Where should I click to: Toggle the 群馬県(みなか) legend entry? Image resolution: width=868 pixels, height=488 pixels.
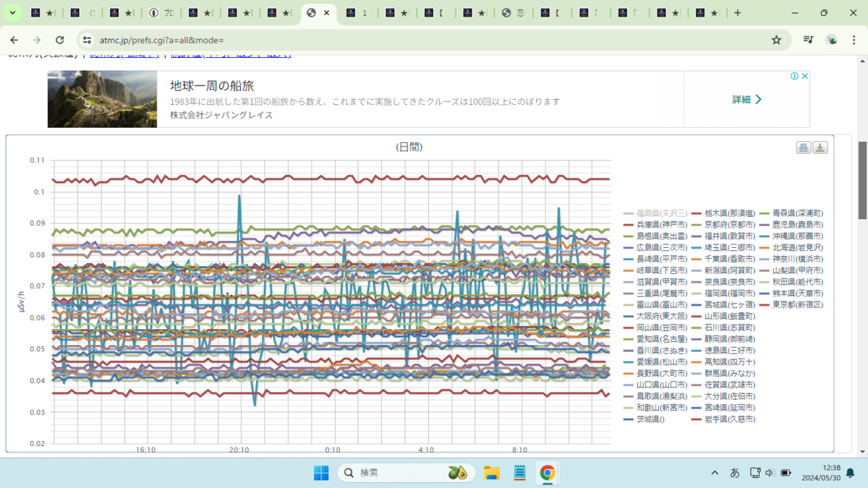pos(723,374)
